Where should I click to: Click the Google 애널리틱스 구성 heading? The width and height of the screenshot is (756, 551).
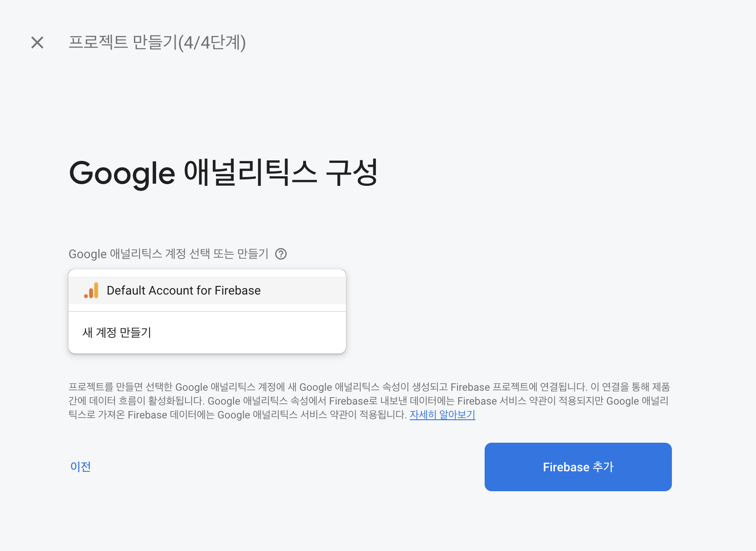pos(223,173)
